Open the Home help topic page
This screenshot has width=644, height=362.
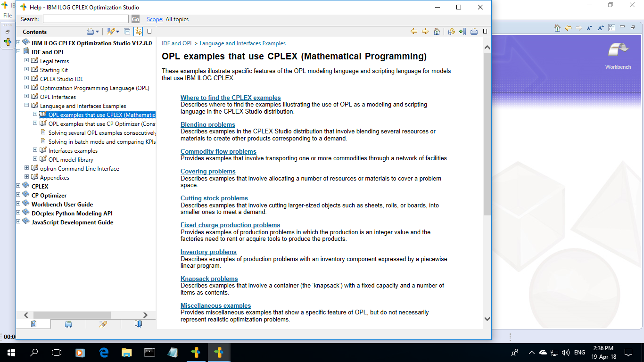point(437,31)
